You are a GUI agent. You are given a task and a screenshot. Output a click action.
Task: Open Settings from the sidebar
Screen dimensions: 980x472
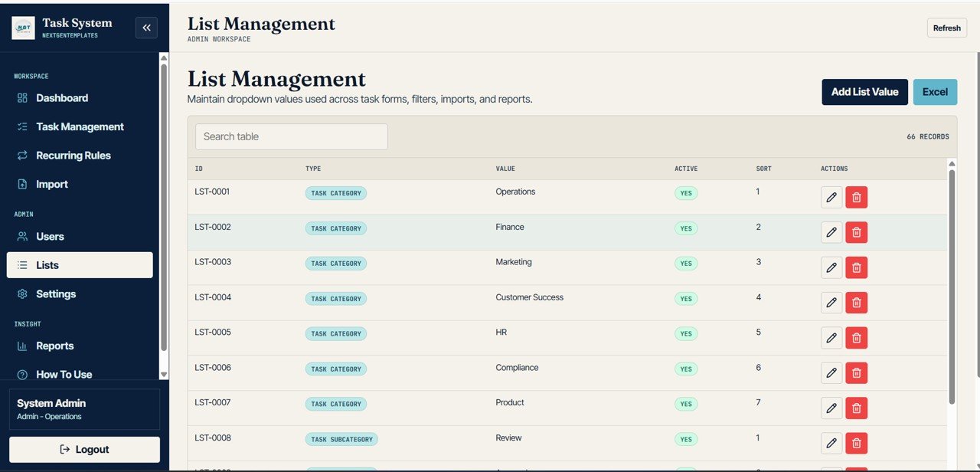[x=80, y=294]
